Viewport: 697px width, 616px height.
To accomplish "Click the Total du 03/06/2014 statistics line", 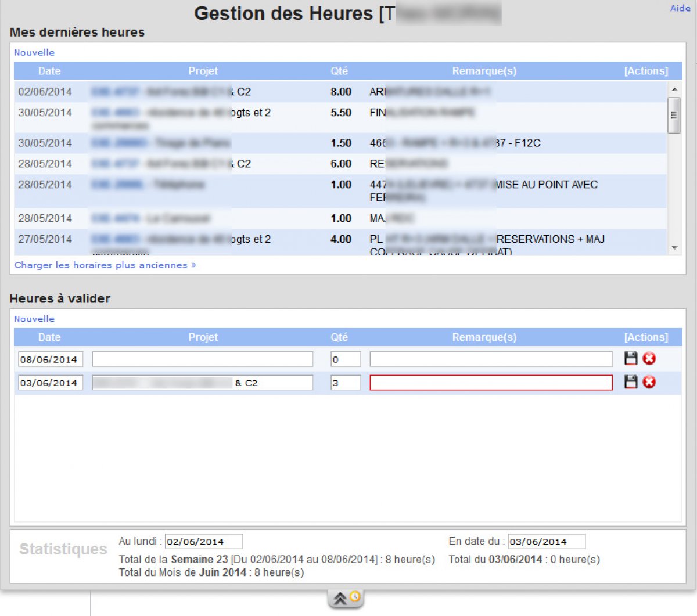I will click(524, 560).
